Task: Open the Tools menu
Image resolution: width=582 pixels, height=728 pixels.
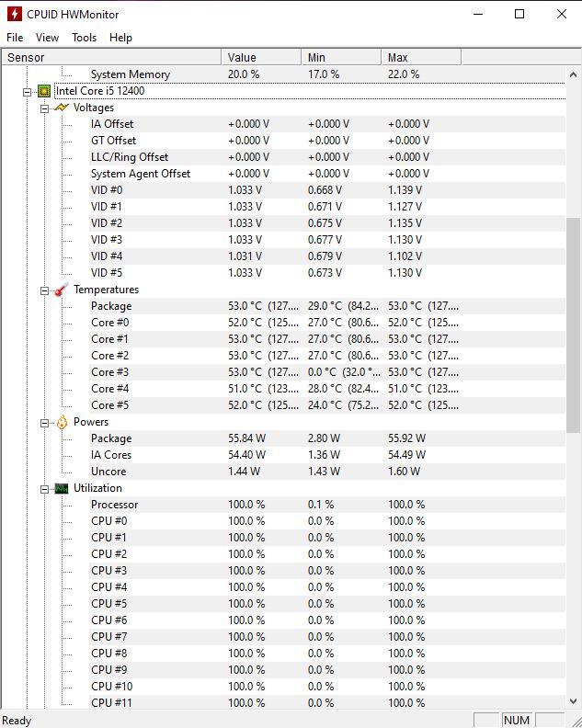Action: (84, 38)
